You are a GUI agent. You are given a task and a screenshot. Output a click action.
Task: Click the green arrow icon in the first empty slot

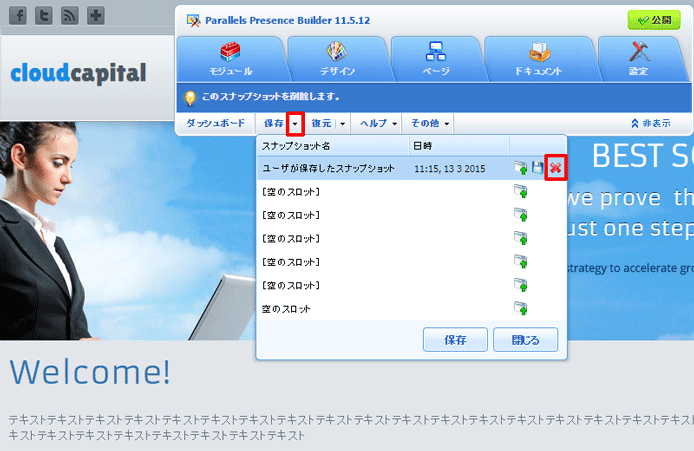(519, 192)
